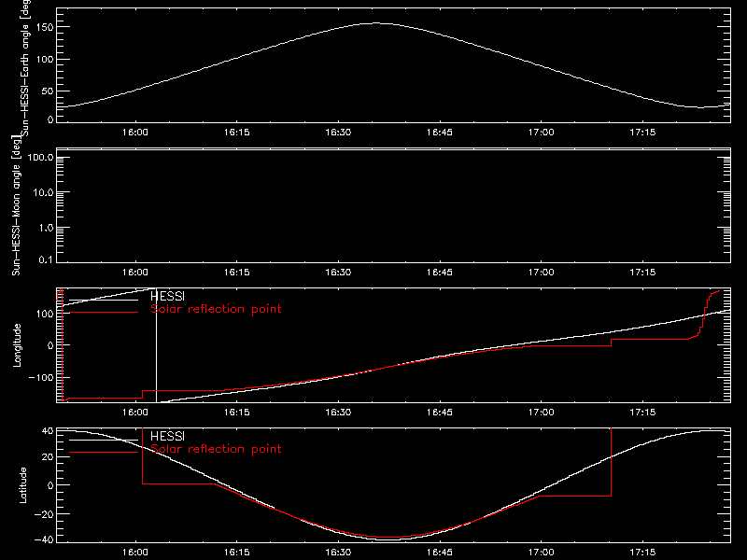Screen dimensions: 747x560
Task: Click the 'Sun-HESSI-Moon angle [deg]' axis title
Action: tap(16, 205)
